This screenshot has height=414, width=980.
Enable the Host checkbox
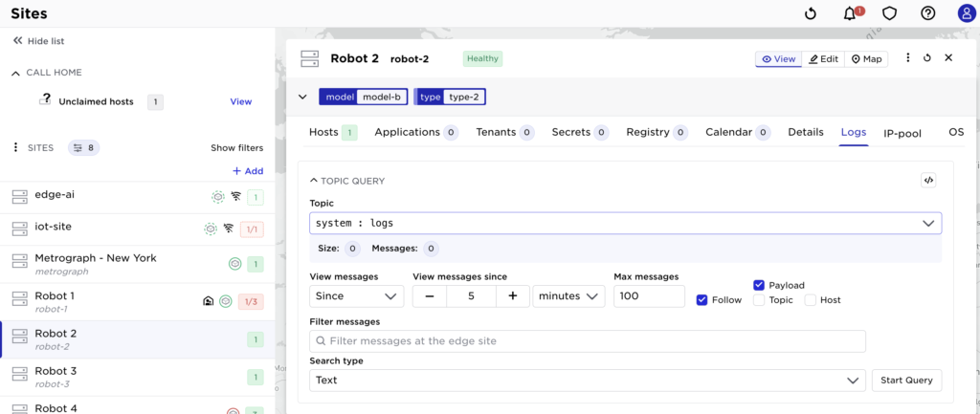[810, 299]
